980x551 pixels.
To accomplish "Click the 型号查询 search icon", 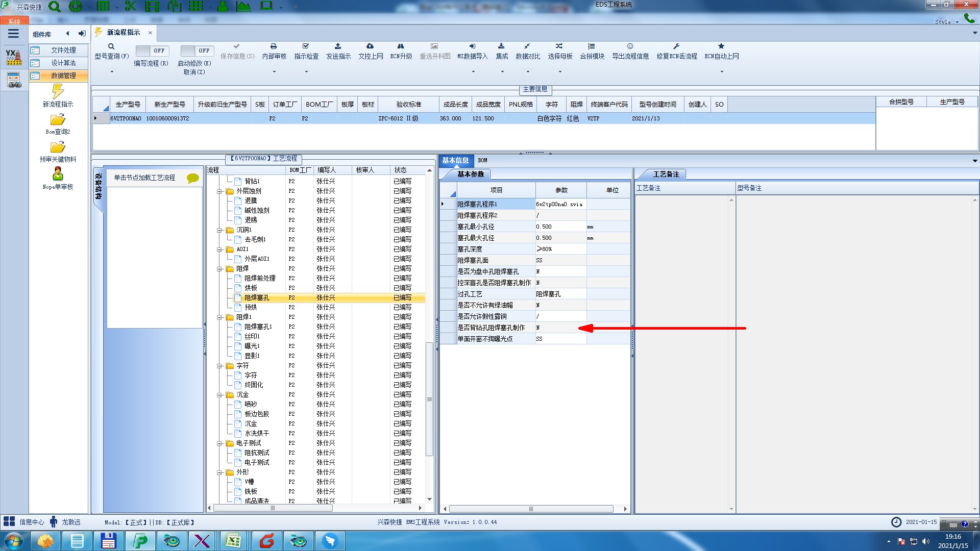I will click(x=111, y=46).
